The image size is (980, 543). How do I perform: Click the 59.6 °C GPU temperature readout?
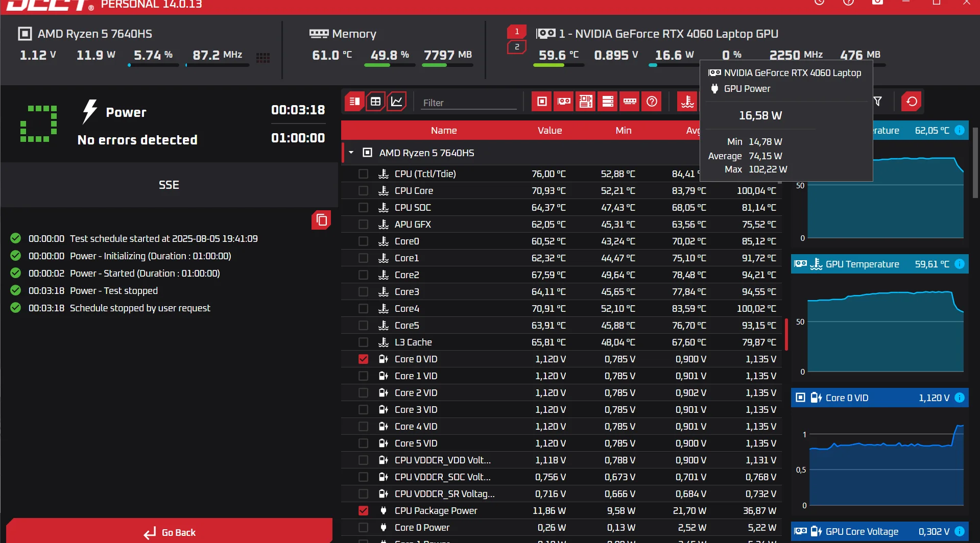[559, 55]
